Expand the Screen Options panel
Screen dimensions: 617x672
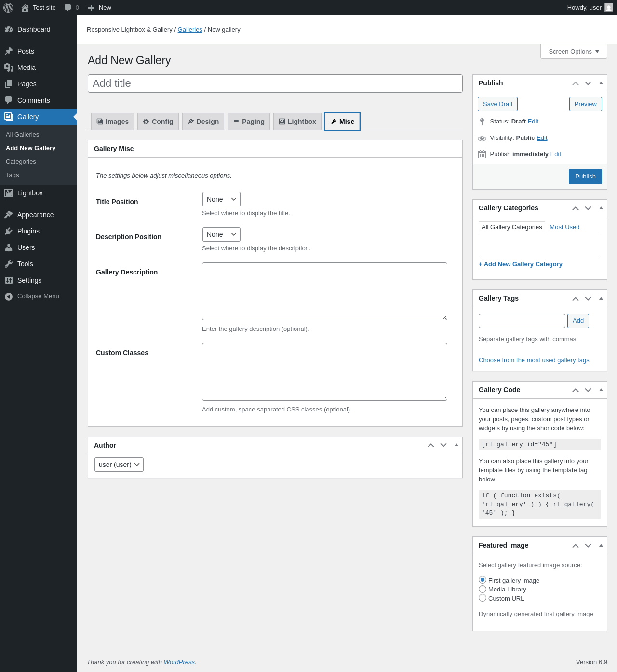[x=574, y=52]
